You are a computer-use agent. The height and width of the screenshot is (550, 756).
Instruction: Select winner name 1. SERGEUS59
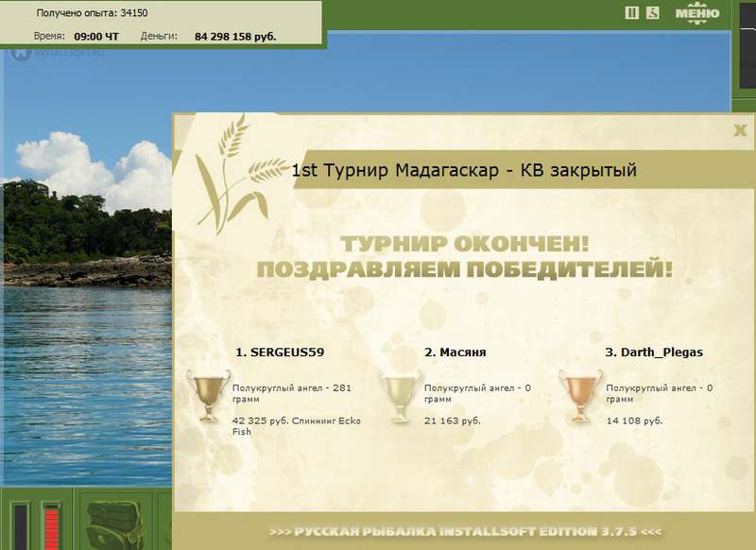point(280,352)
